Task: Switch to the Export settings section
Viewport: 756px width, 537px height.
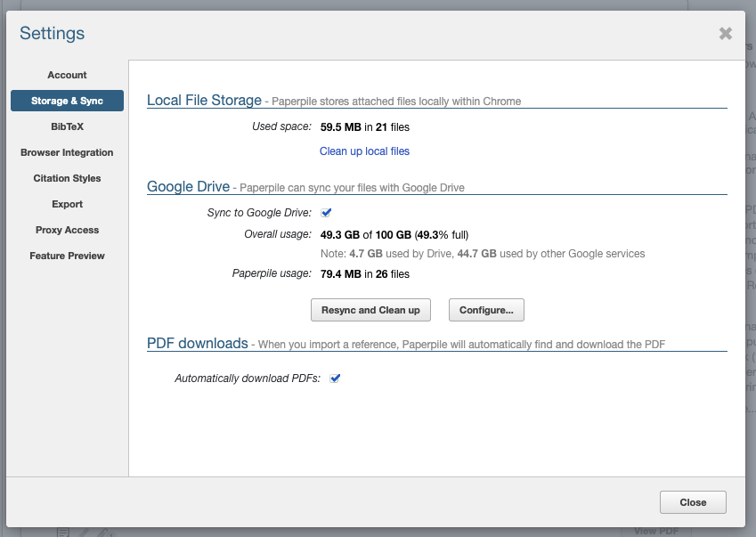Action: point(67,204)
